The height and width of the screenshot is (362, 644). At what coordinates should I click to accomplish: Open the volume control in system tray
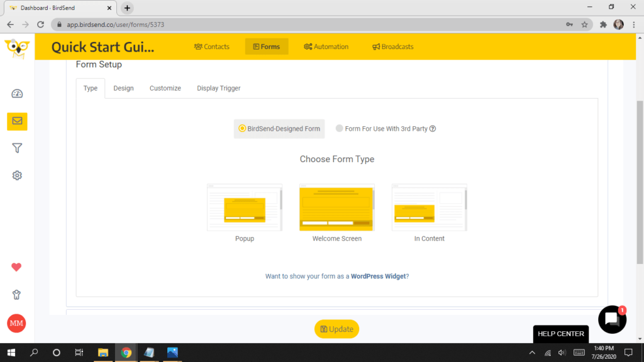coord(562,353)
